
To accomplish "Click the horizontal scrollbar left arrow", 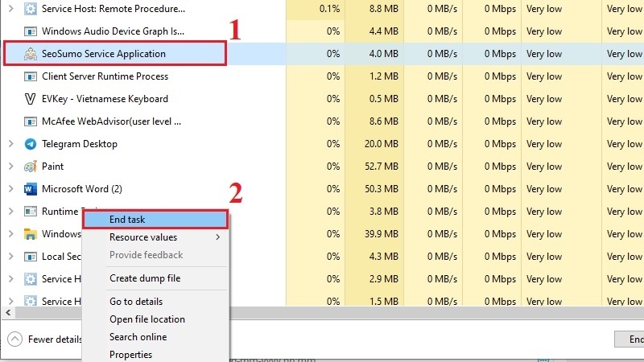I will coord(8,313).
